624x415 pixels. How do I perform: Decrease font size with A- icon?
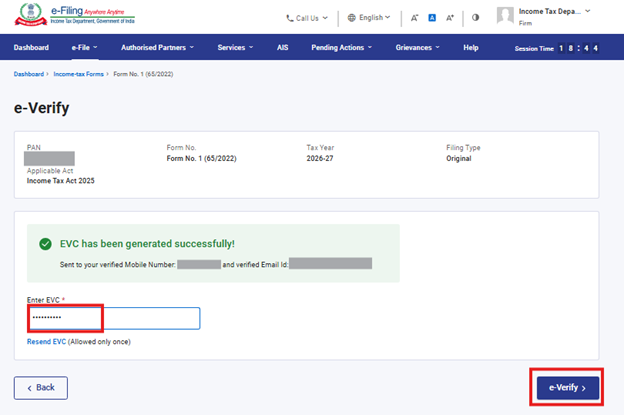[414, 18]
